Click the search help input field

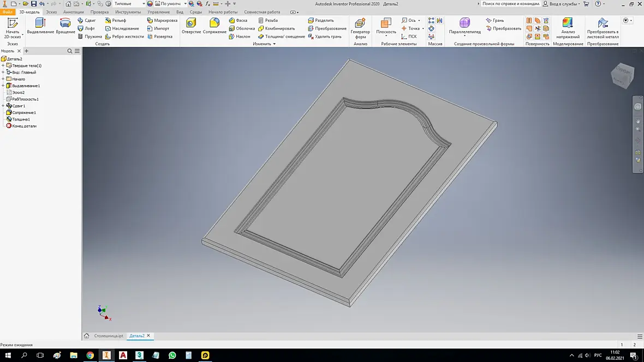pos(510,4)
